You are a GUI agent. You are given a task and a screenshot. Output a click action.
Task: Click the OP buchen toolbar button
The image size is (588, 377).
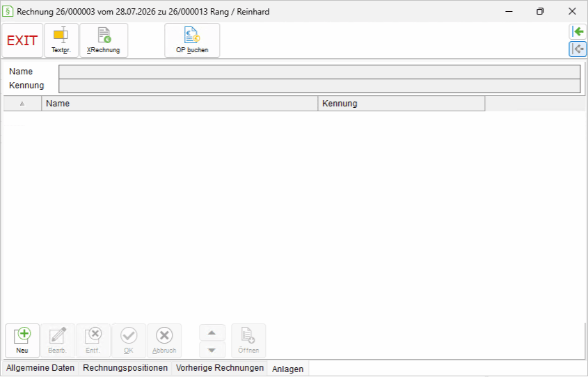(x=192, y=40)
